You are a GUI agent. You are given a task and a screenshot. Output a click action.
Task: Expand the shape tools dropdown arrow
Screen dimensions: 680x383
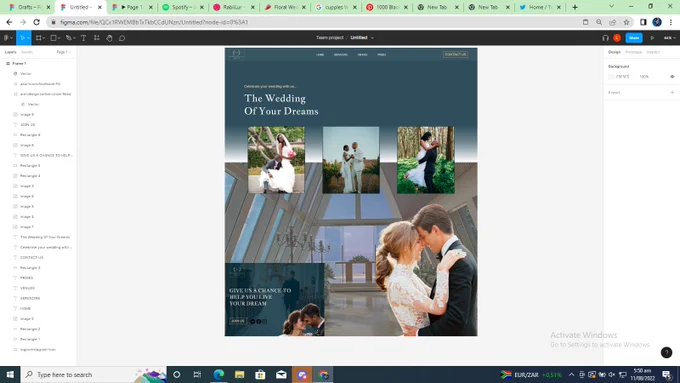point(59,38)
